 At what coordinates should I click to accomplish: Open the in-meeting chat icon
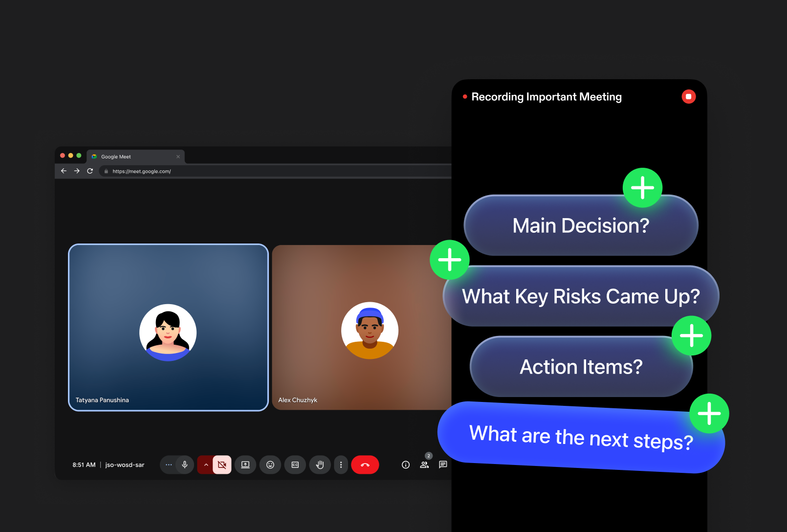click(443, 465)
